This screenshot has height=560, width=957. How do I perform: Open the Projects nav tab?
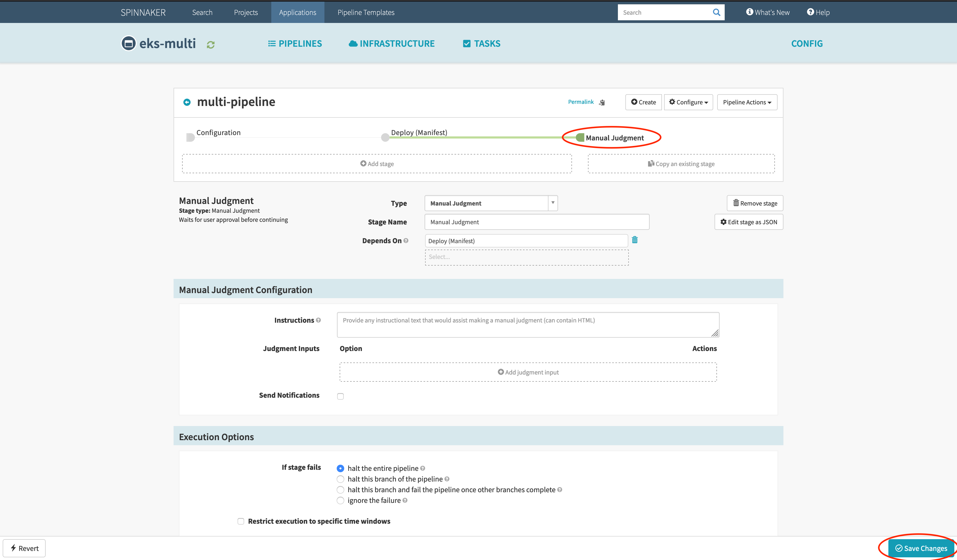pyautogui.click(x=246, y=12)
